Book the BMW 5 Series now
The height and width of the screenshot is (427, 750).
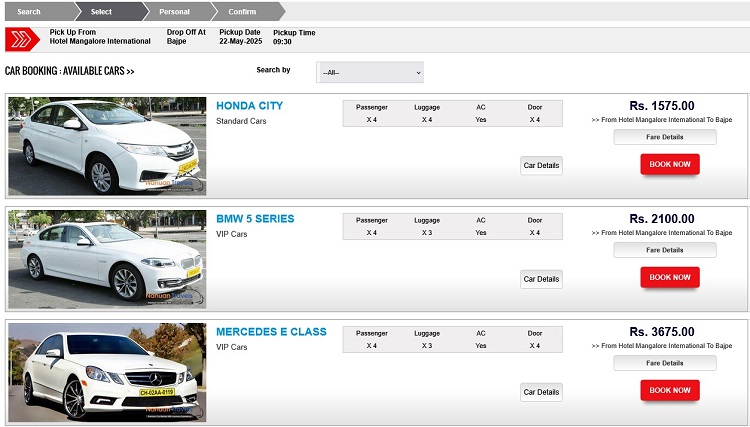(670, 277)
